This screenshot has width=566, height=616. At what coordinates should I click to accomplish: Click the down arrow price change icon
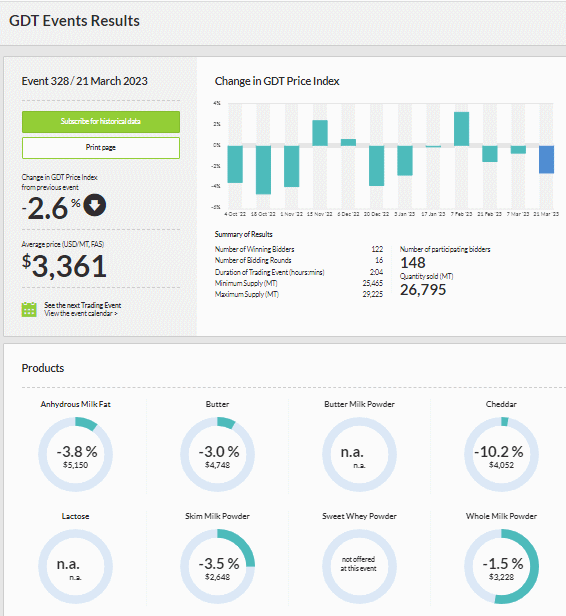pos(95,205)
